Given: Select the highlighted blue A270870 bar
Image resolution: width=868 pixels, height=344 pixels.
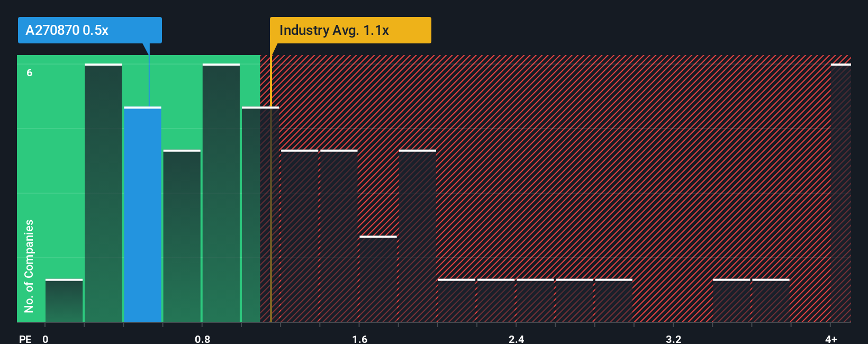Looking at the screenshot, I should click(x=142, y=214).
